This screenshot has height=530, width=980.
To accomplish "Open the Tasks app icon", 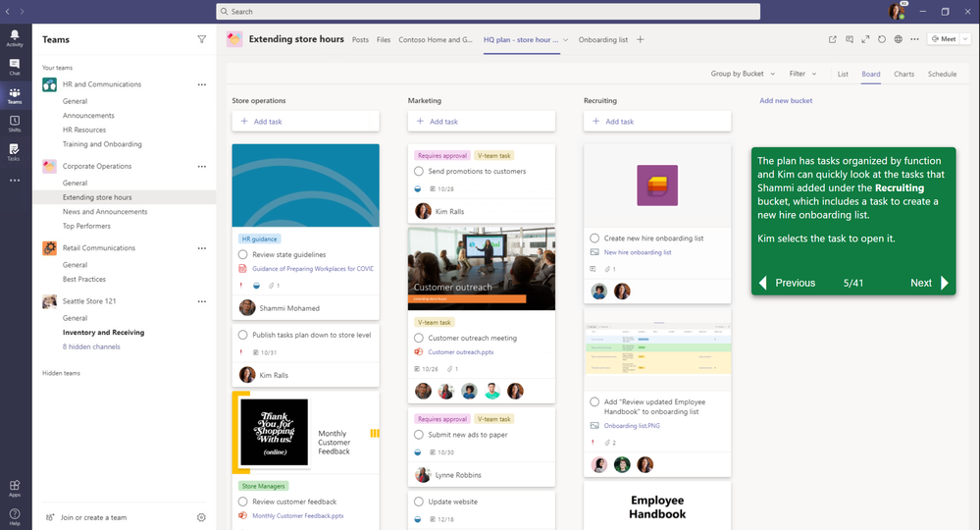I will coord(15,152).
